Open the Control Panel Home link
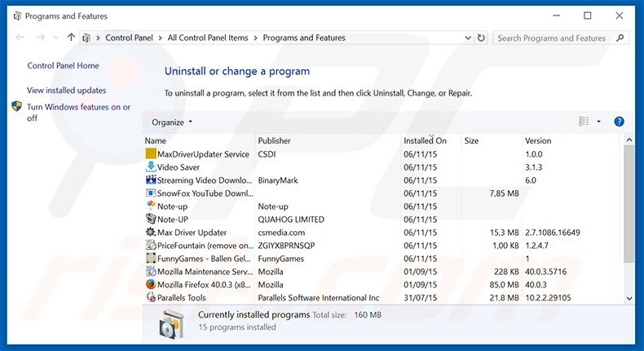Viewport: 644px width, 351px height. coord(64,65)
